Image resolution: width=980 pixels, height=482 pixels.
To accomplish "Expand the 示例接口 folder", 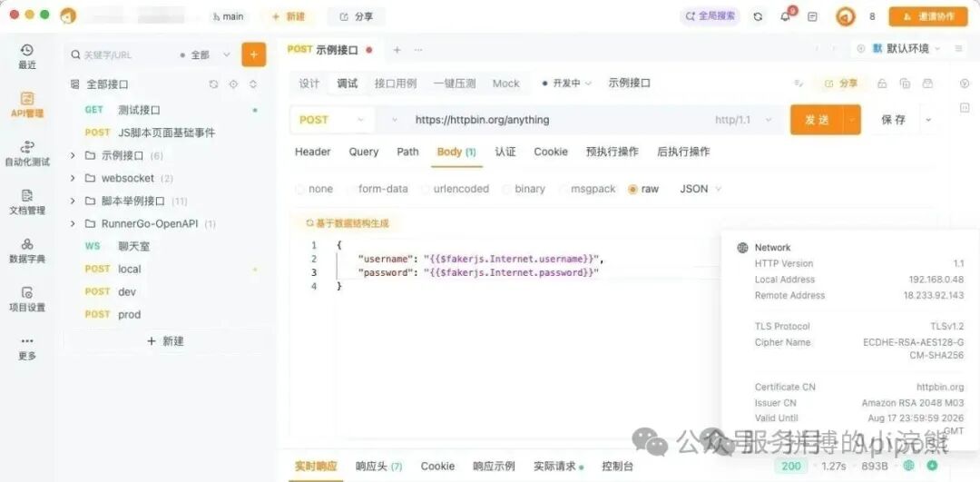I will 73,155.
